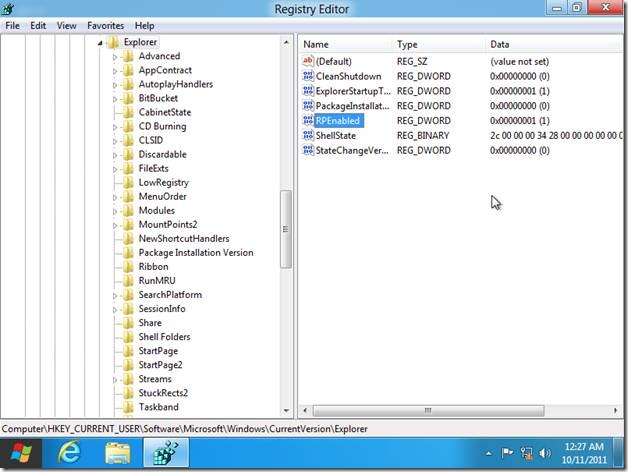The height and width of the screenshot is (472, 628).
Task: Select the LowRegistry folder icon
Action: tap(128, 182)
